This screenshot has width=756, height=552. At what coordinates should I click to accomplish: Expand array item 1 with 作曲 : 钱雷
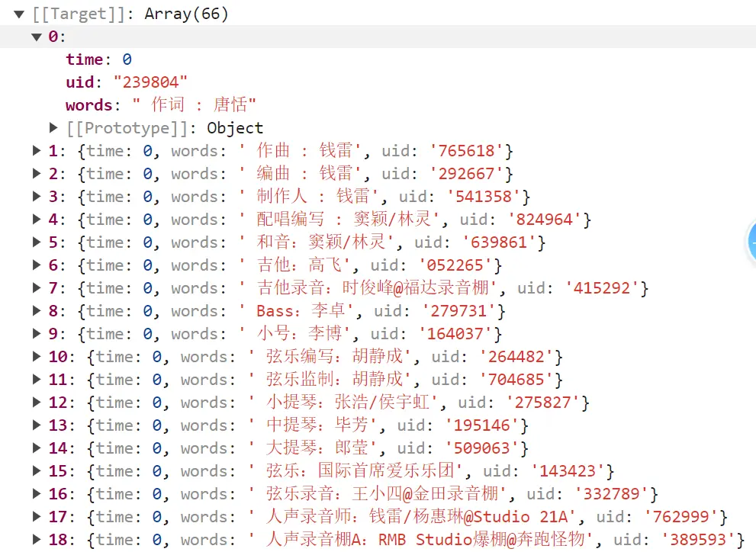click(36, 150)
